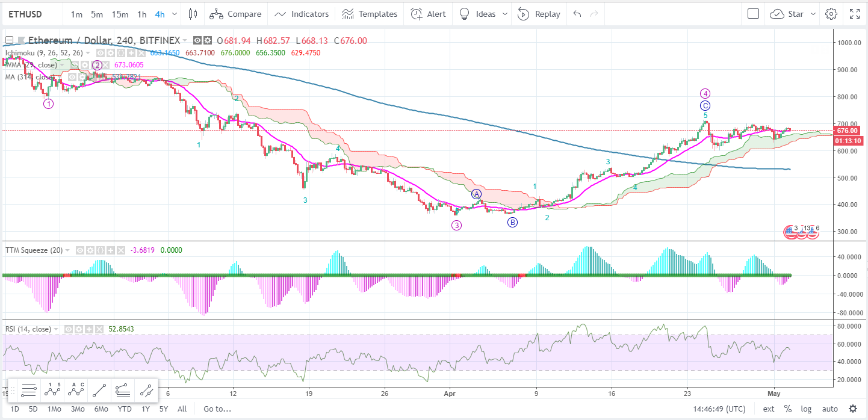Open the candlestick chart style selector
This screenshot has height=420, width=868.
click(193, 14)
